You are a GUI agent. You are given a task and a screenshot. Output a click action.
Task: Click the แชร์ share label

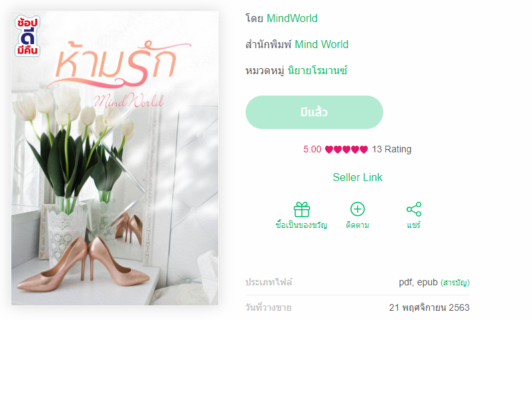tap(414, 225)
